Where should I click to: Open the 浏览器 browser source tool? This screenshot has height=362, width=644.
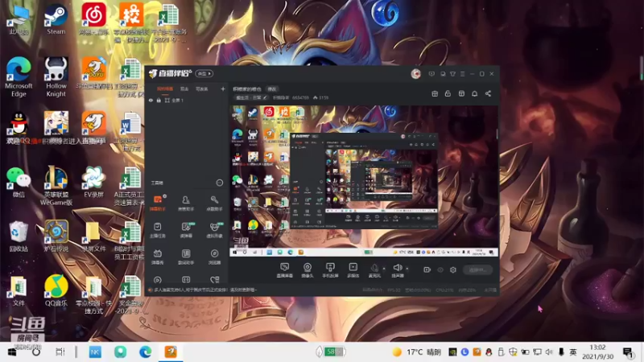click(x=214, y=257)
